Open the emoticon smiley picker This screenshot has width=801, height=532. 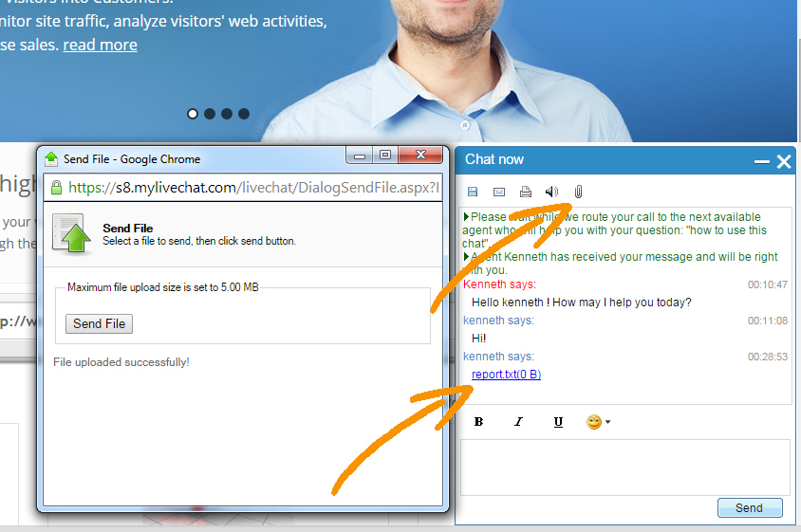coord(598,422)
